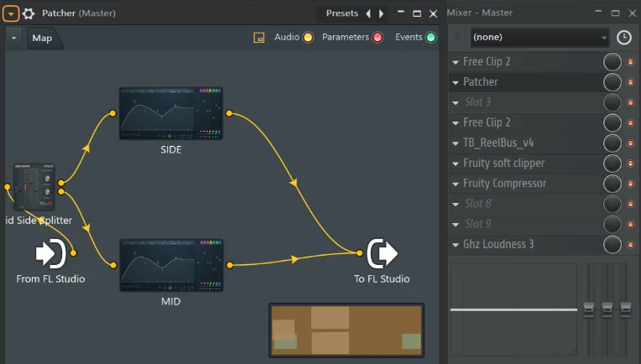Switch to the Map tab
641x364 pixels.
42,38
